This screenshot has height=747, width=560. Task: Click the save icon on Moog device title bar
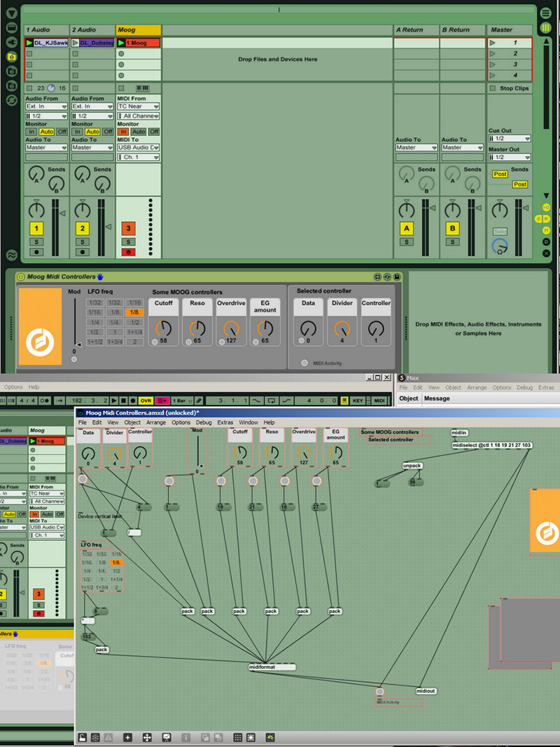pyautogui.click(x=397, y=277)
